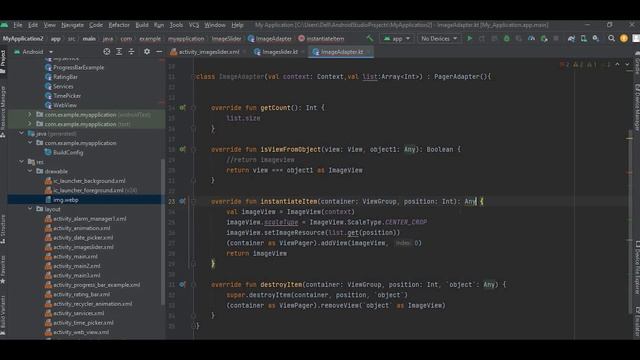Open Gradle panel on right edge

click(637, 64)
